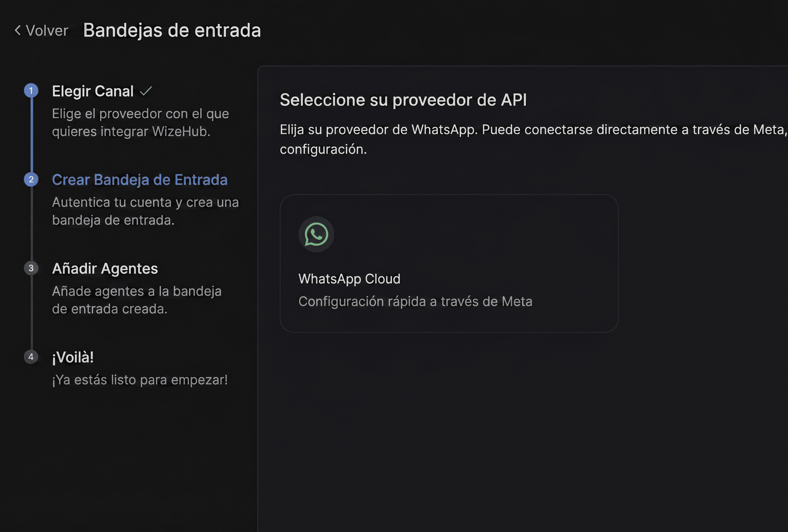788x532 pixels.
Task: Select the ¡Voilà! final step
Action: pos(73,357)
